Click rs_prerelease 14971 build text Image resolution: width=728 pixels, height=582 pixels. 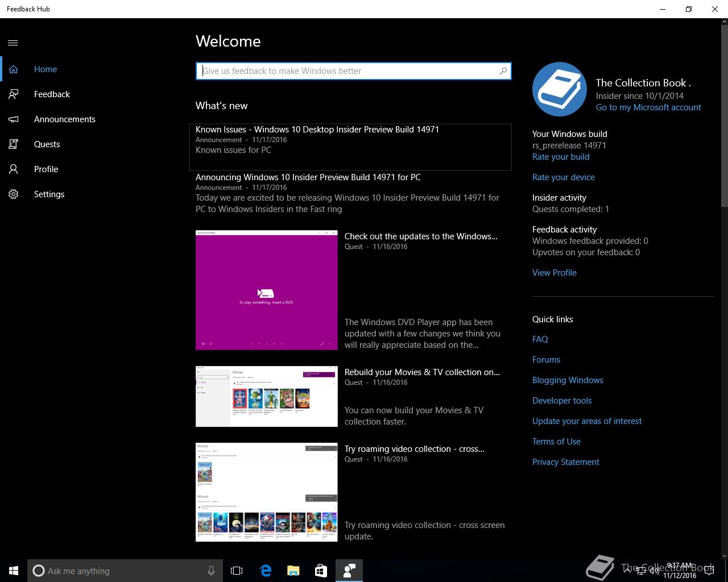point(569,145)
